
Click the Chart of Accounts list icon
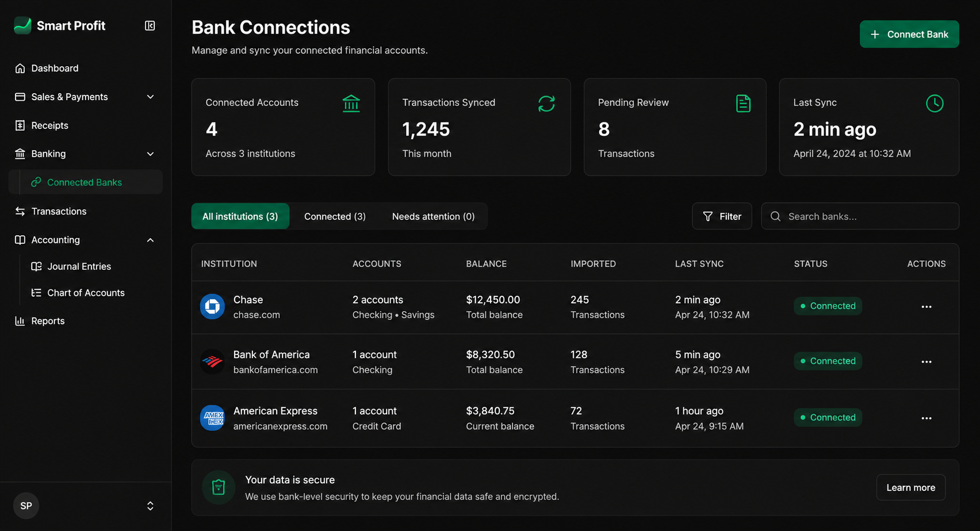pos(36,293)
